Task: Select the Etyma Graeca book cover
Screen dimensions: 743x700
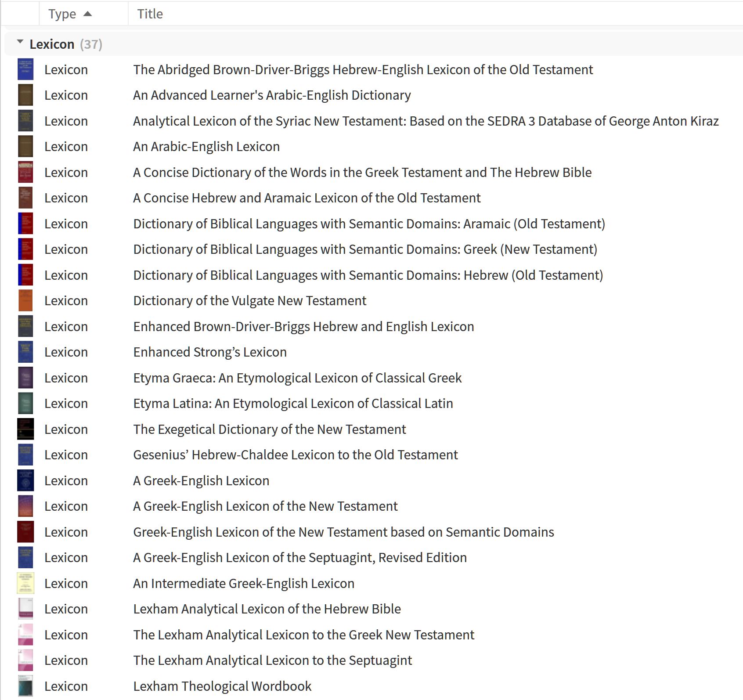Action: click(x=25, y=378)
